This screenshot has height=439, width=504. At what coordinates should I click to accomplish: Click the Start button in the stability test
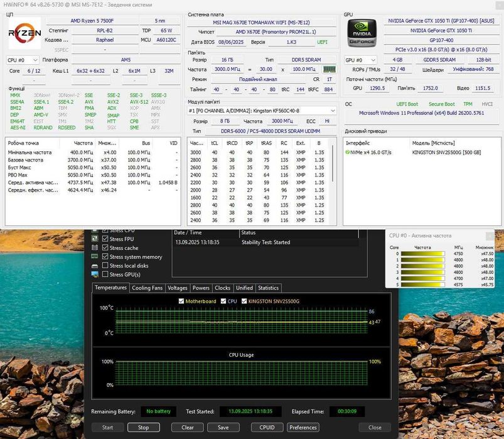108,428
